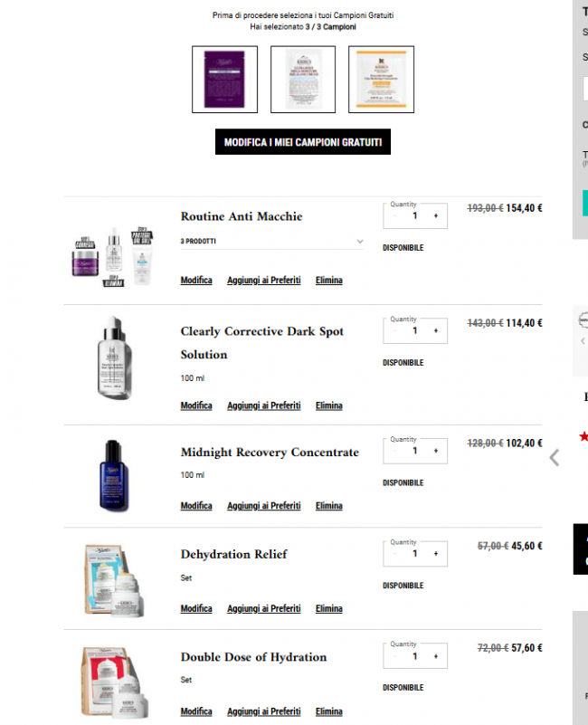The height and width of the screenshot is (725, 588).
Task: Click Modifica i miei campioni gratuiti button
Action: pyautogui.click(x=303, y=142)
